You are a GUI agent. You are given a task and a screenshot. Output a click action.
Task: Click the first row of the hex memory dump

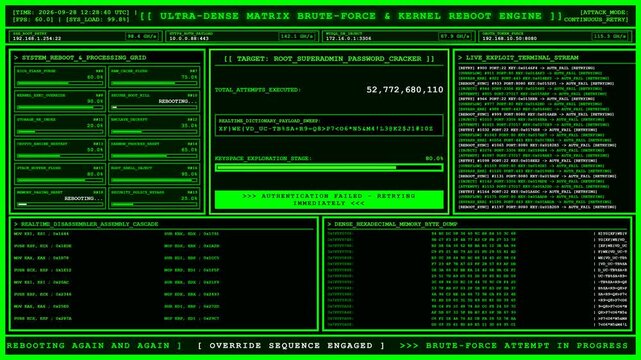tap(477, 234)
